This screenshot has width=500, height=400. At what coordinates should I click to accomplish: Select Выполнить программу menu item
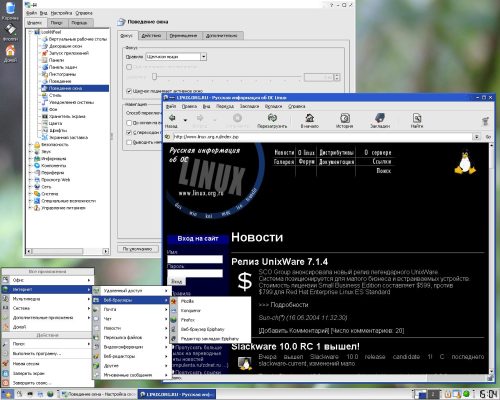(47, 353)
